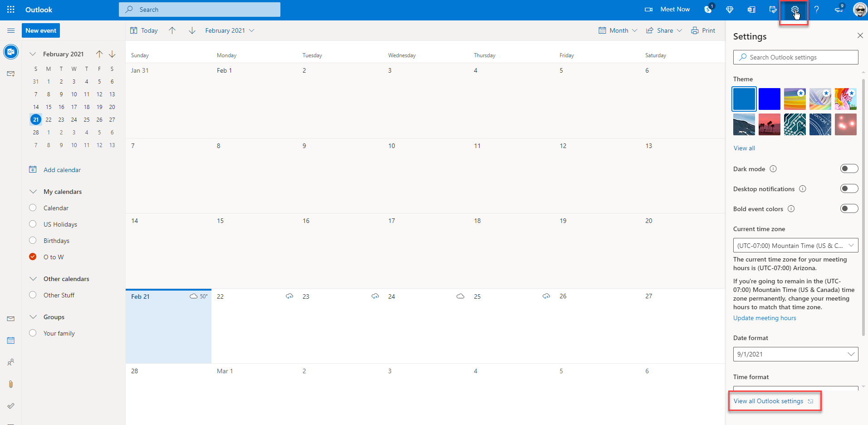This screenshot has height=425, width=868.
Task: Select the palm trees sunset theme
Action: (x=770, y=124)
